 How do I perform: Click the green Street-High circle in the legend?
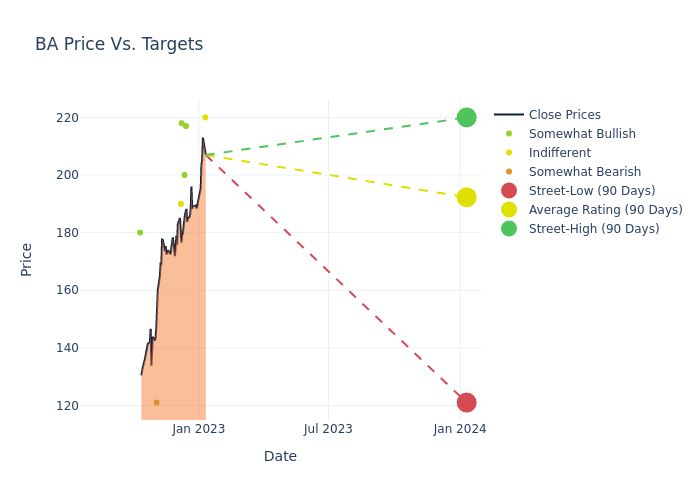(509, 229)
